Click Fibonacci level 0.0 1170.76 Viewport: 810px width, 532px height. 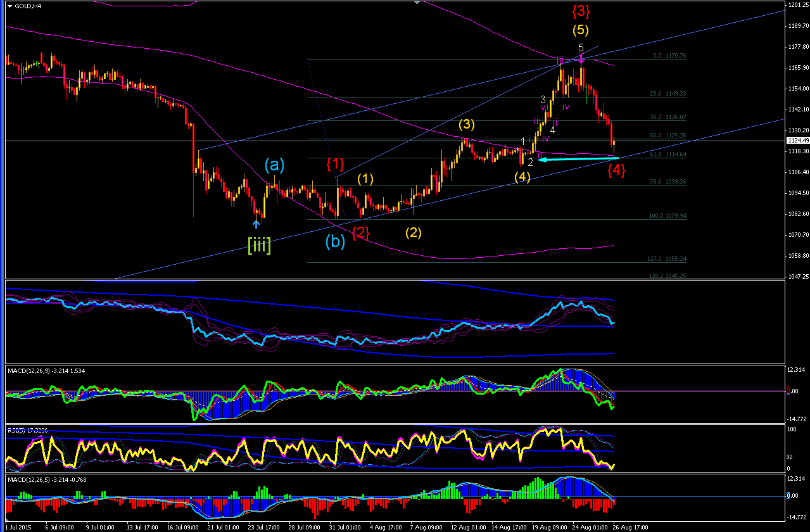pyautogui.click(x=669, y=56)
